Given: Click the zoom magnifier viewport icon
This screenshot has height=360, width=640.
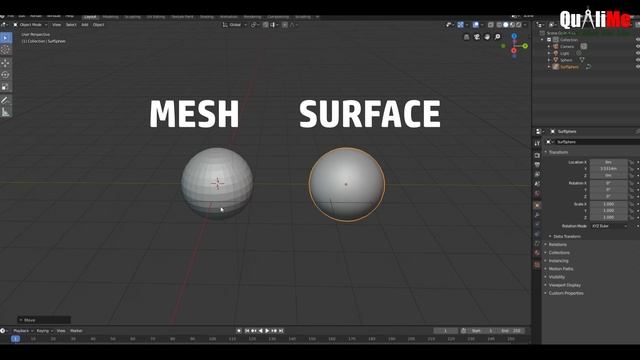Looking at the screenshot, I should click(498, 37).
